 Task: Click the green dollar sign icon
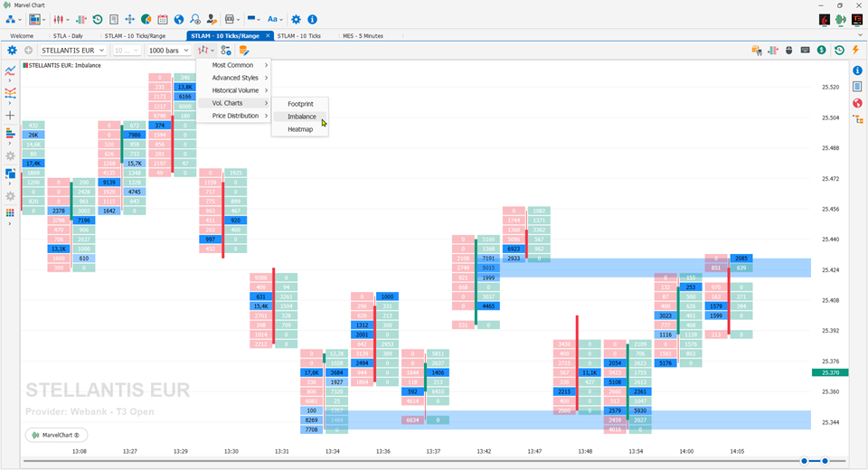coord(822,51)
